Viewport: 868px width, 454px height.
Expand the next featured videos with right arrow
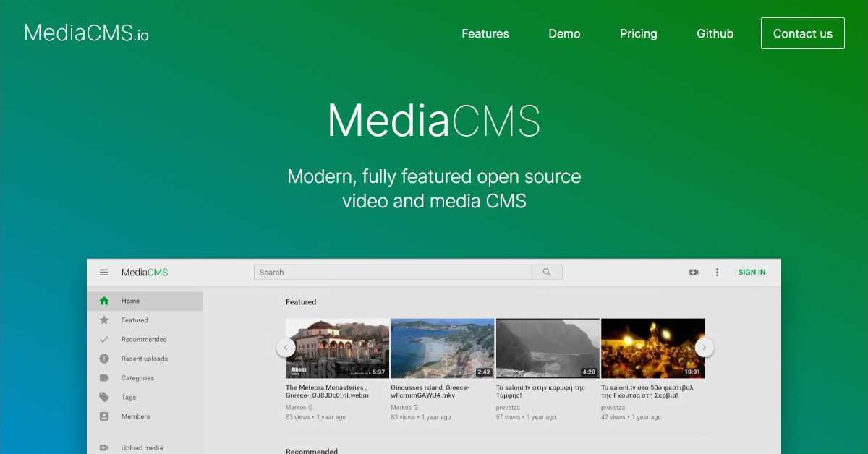click(704, 347)
